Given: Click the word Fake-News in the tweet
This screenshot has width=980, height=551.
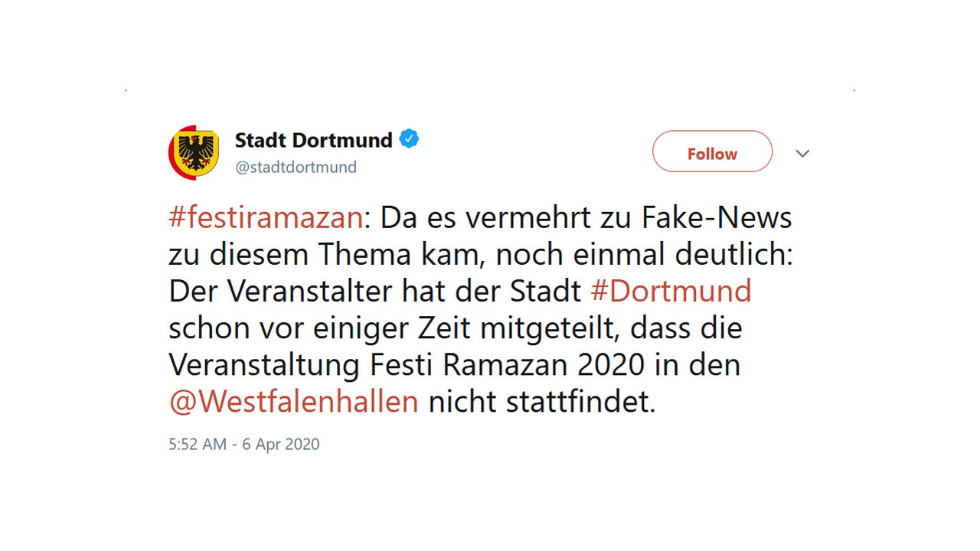Looking at the screenshot, I should pos(717,218).
